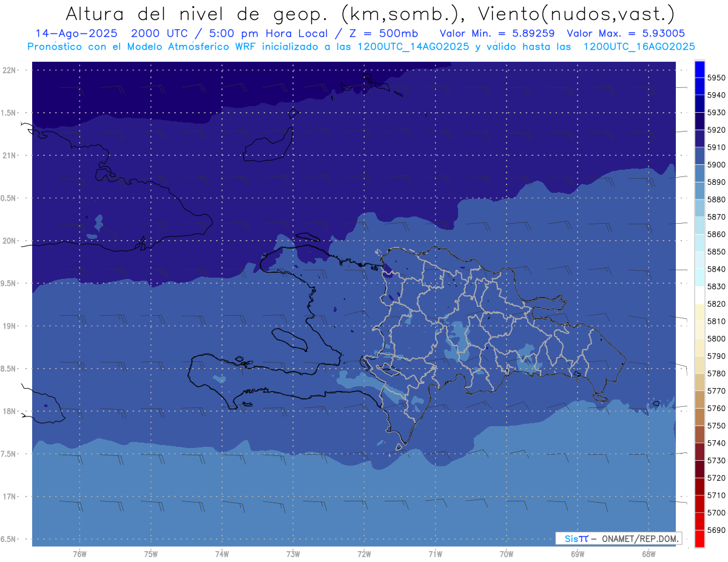The width and height of the screenshot is (728, 562).
Task: Click the 69W longitude axis label
Action: (x=578, y=554)
